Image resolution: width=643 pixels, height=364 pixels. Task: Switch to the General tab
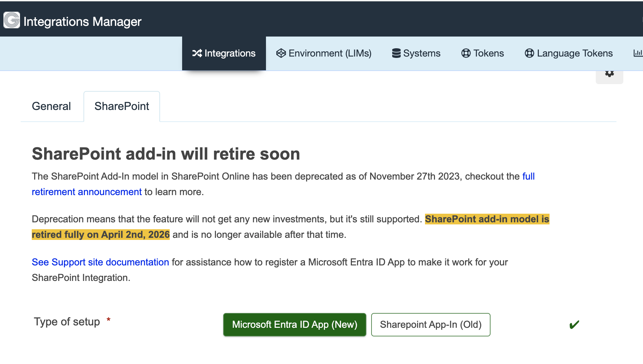51,106
